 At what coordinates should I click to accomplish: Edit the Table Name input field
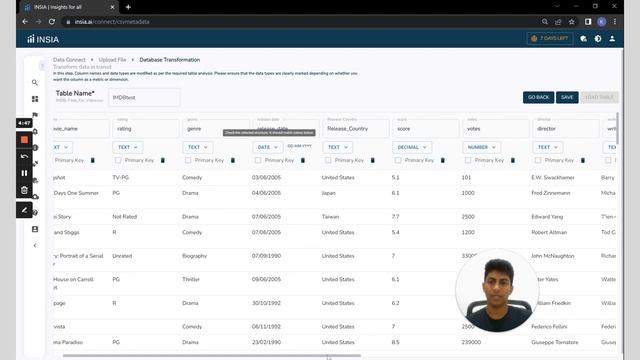click(144, 98)
